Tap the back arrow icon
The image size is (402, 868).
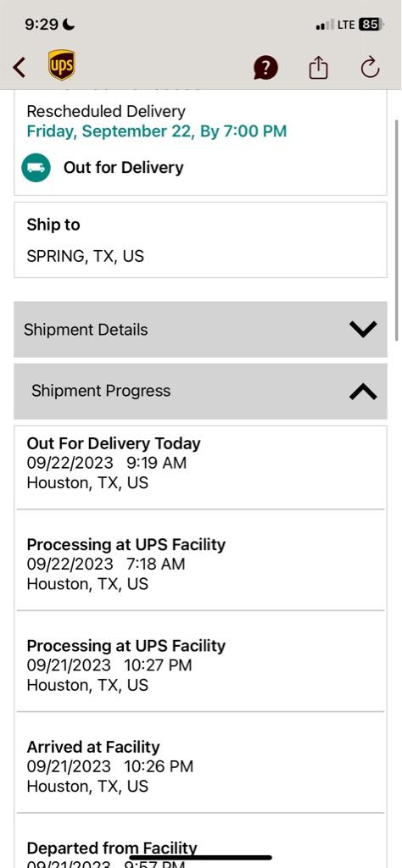point(20,68)
